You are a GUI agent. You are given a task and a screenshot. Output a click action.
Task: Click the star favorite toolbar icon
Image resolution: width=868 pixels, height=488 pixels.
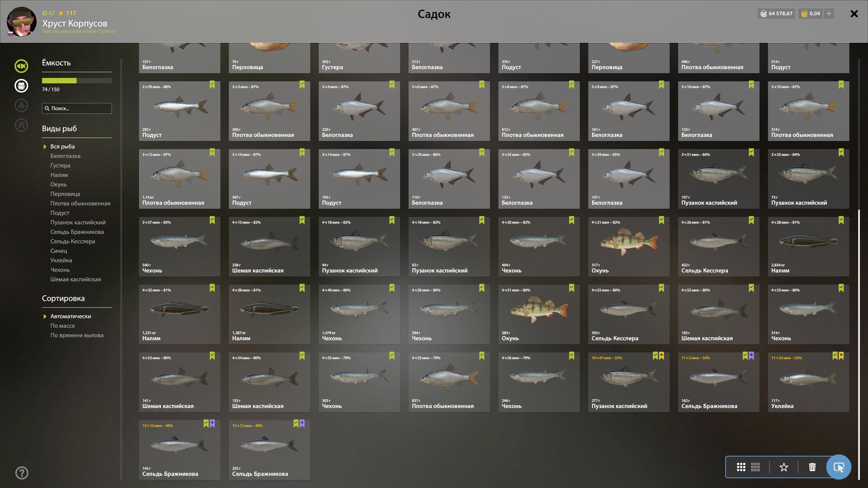pos(784,467)
